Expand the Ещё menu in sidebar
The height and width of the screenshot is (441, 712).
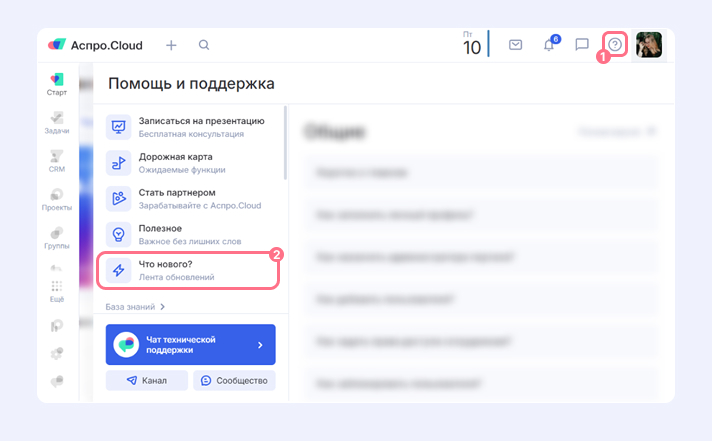pos(57,291)
